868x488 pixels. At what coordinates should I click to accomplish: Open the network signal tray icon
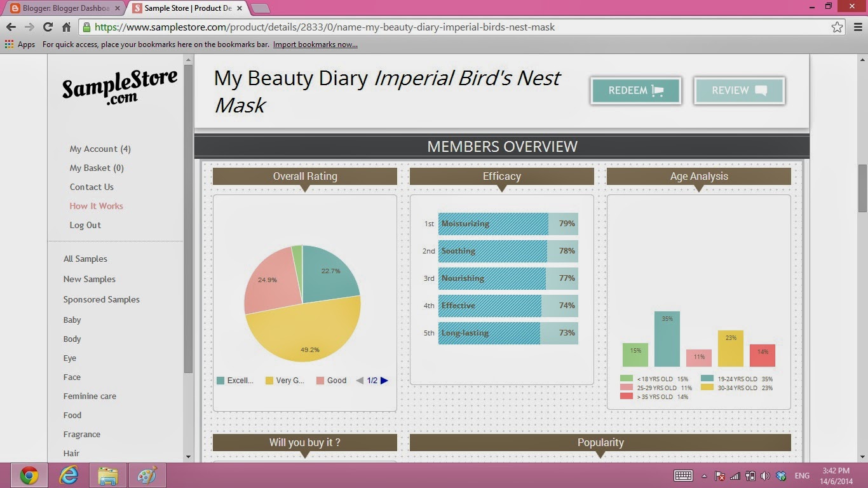[735, 476]
